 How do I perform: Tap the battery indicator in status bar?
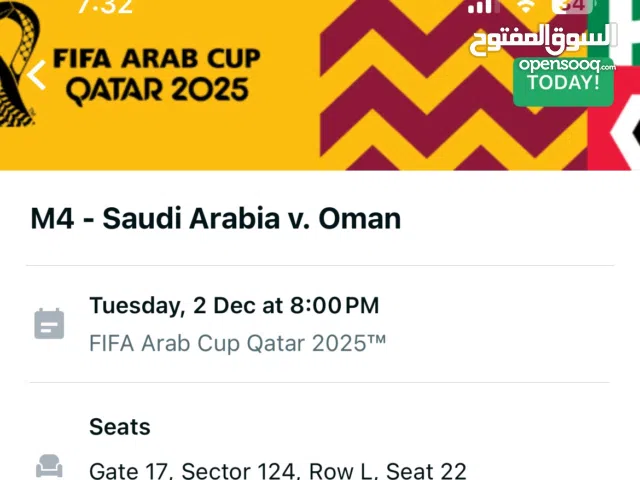tap(573, 6)
